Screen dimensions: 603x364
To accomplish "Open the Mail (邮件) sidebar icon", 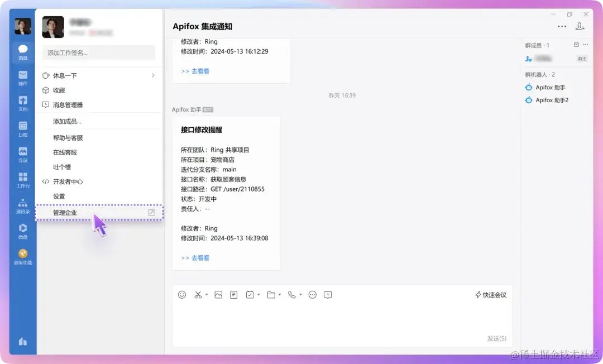I will point(23,78).
